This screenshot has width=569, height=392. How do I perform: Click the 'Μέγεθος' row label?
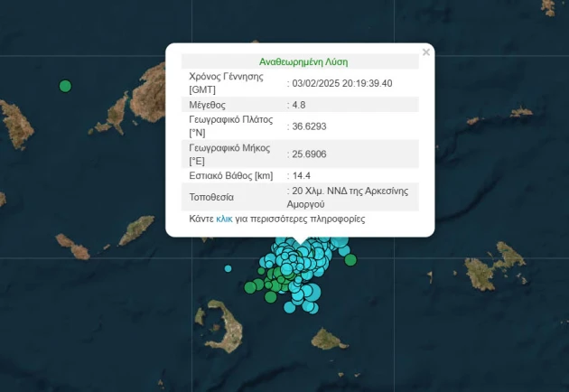click(x=210, y=105)
